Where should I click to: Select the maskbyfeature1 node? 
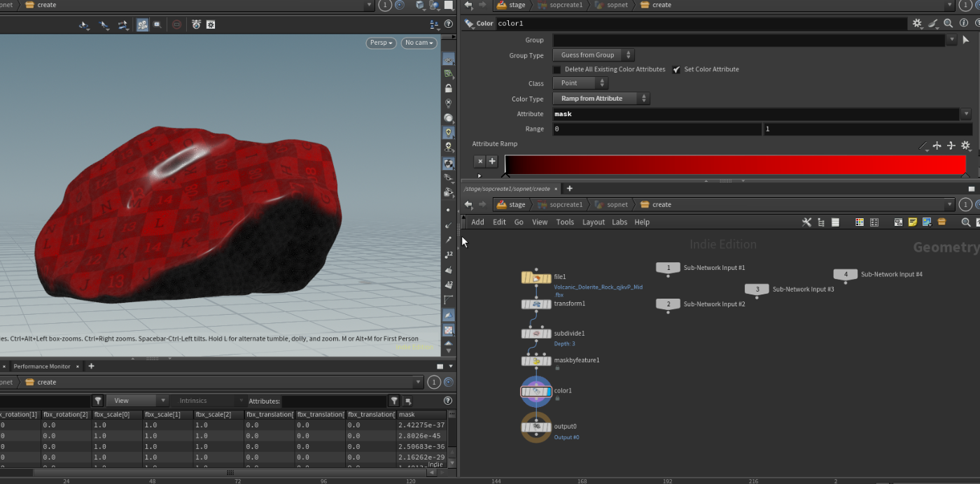(x=536, y=361)
